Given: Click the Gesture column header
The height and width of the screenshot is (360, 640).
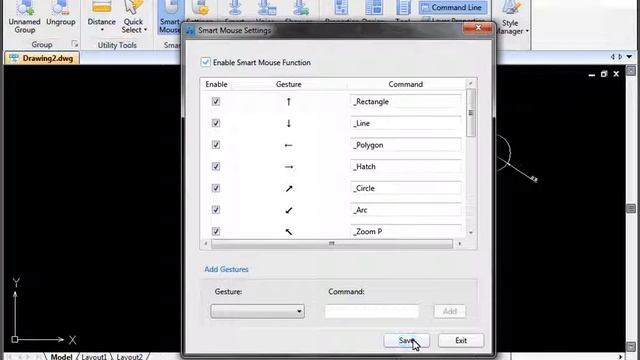Looking at the screenshot, I should click(289, 84).
